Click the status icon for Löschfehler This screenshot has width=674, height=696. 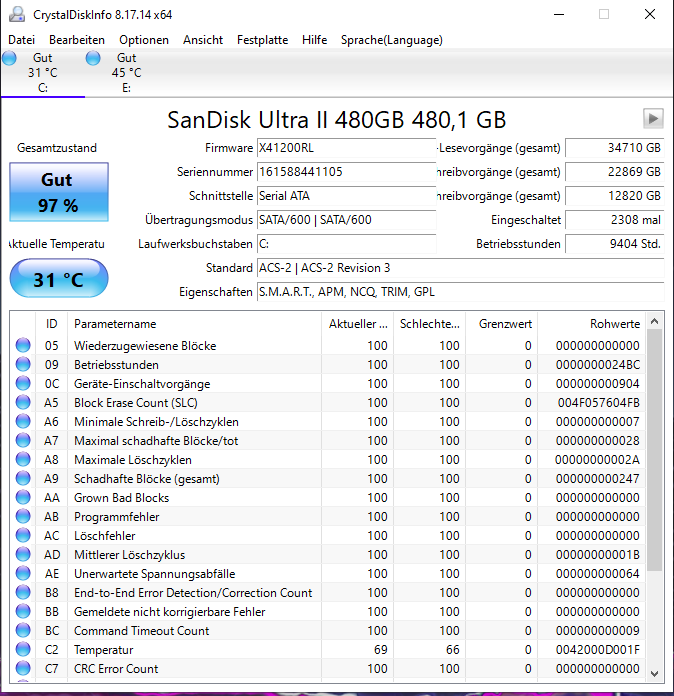(23, 535)
